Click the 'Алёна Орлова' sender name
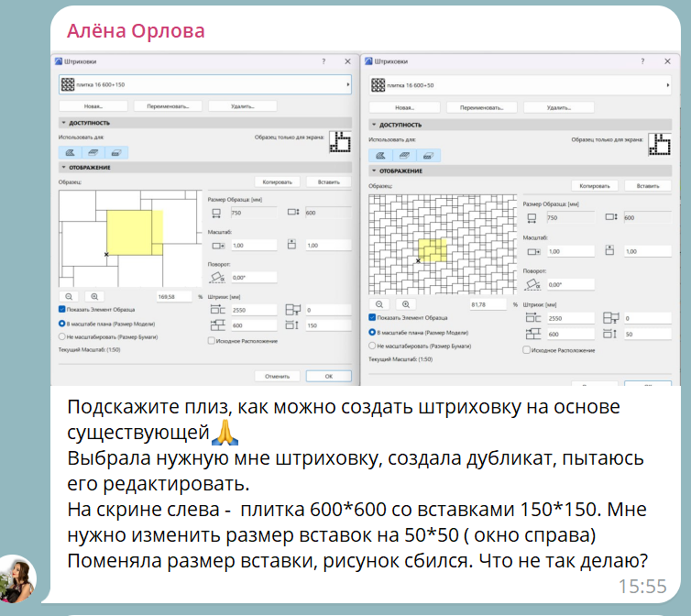 pos(135,31)
